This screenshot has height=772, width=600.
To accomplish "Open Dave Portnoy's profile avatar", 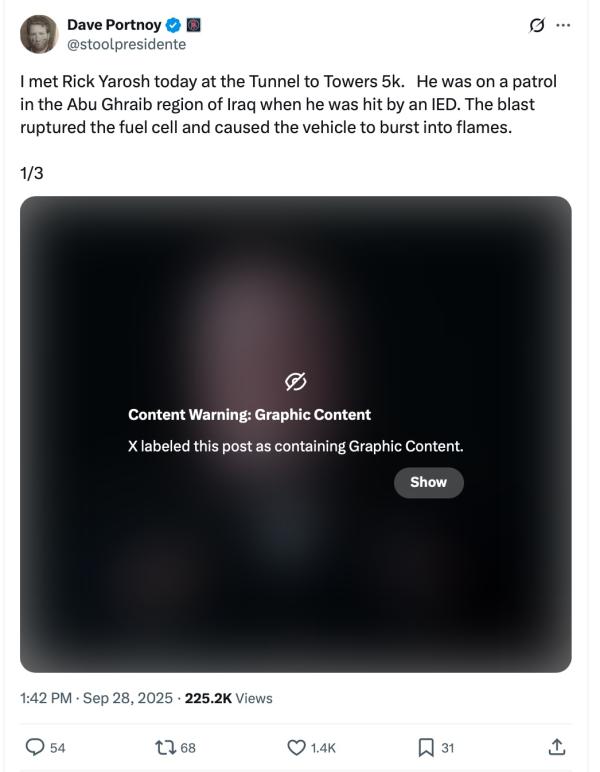I will coord(39,34).
